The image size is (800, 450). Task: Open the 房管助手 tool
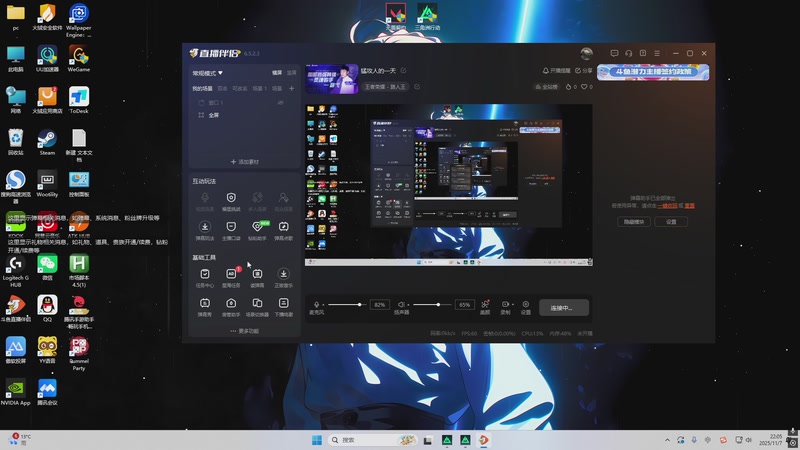[231, 307]
